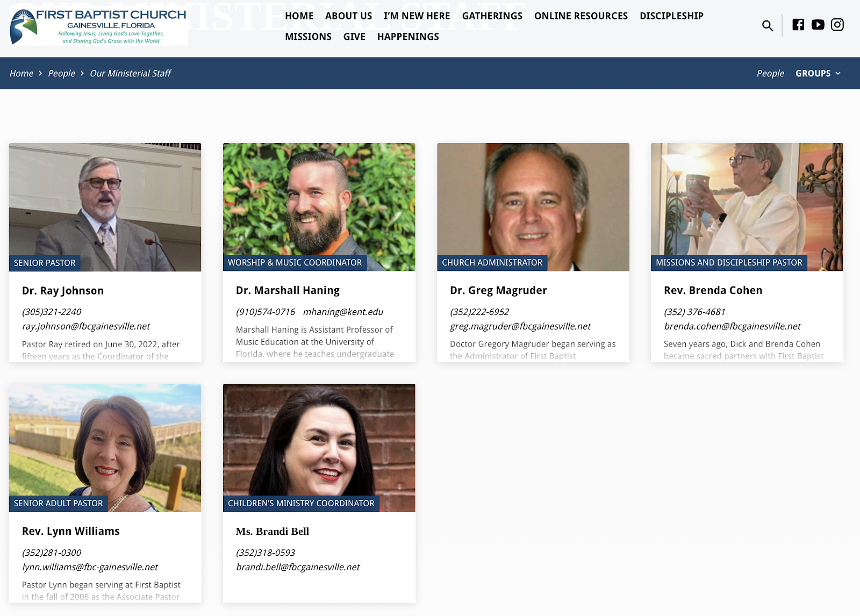Viewport: 860px width, 616px height.
Task: Open the About Us menu
Action: click(348, 16)
